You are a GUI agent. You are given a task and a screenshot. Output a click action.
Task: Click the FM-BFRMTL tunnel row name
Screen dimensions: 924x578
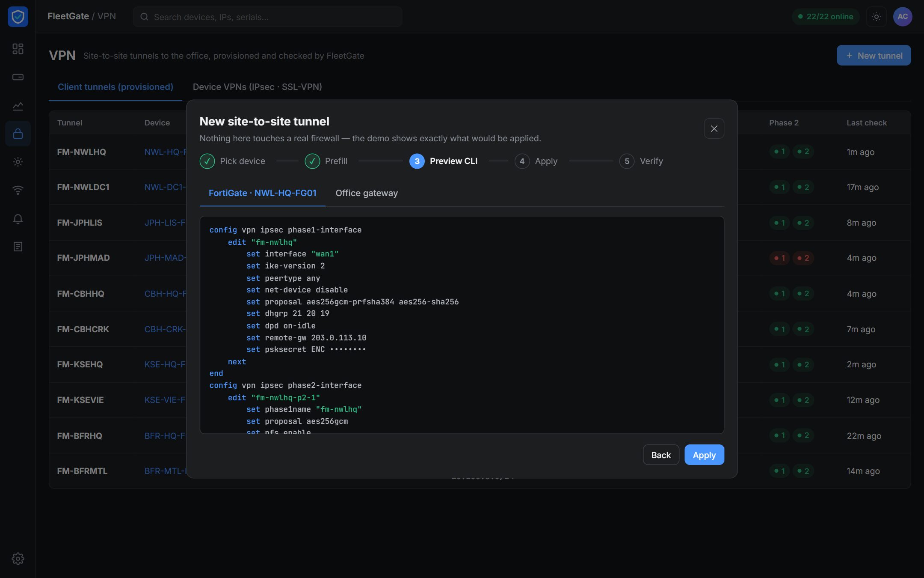[x=82, y=471]
